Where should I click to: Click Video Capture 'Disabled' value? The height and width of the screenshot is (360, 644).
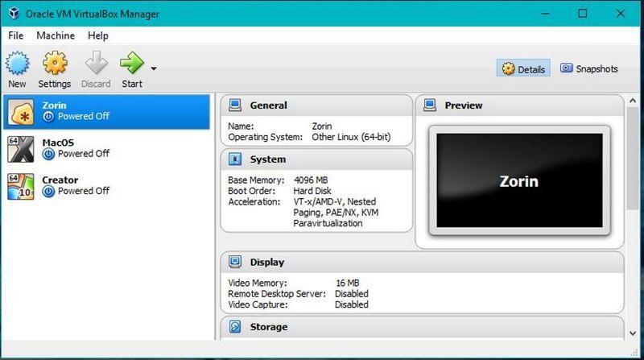click(352, 304)
